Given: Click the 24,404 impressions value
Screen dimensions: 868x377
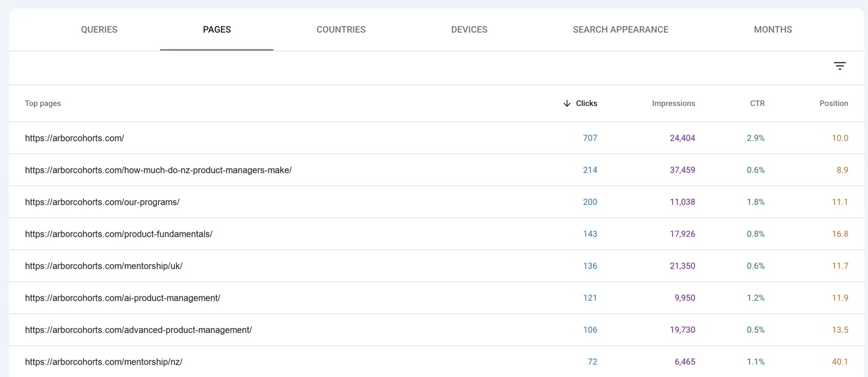Looking at the screenshot, I should [683, 138].
